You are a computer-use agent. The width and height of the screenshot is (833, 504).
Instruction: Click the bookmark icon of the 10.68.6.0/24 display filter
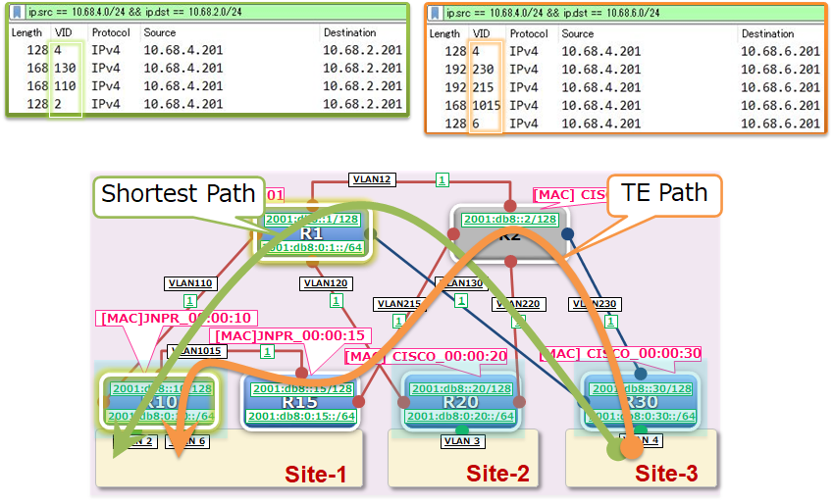[435, 13]
